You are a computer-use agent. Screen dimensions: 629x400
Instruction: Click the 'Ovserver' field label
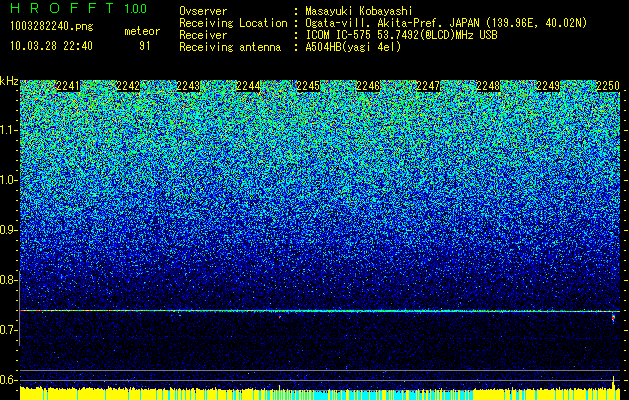203,11
